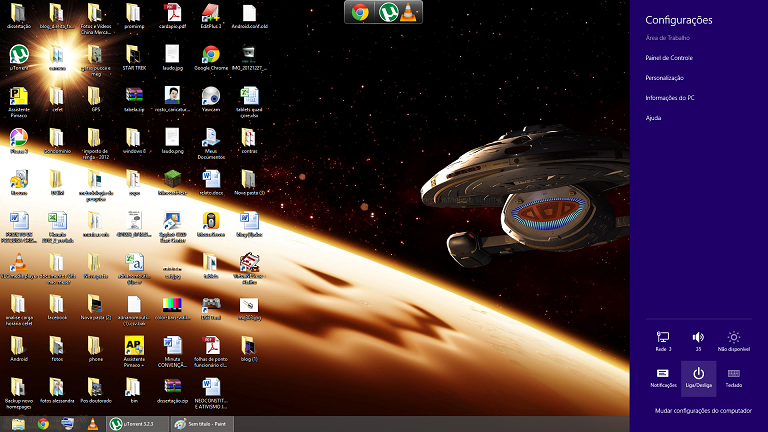Open EditPlus 3 desktop shortcut

click(211, 16)
